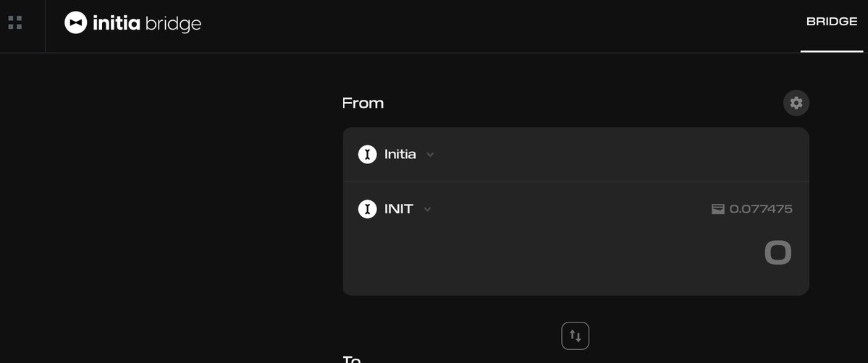Click the underline beneath BRIDGE tab

(832, 51)
